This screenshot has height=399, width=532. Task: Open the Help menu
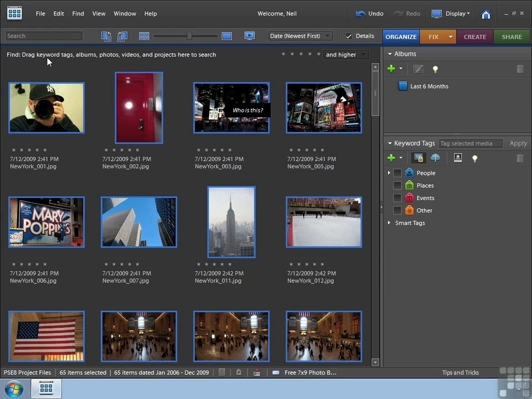point(151,13)
